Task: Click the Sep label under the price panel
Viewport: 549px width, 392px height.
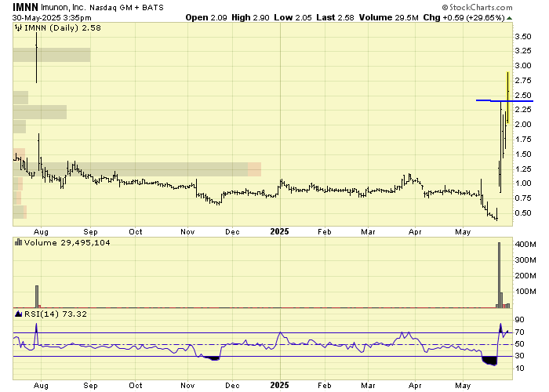Action: [x=90, y=232]
